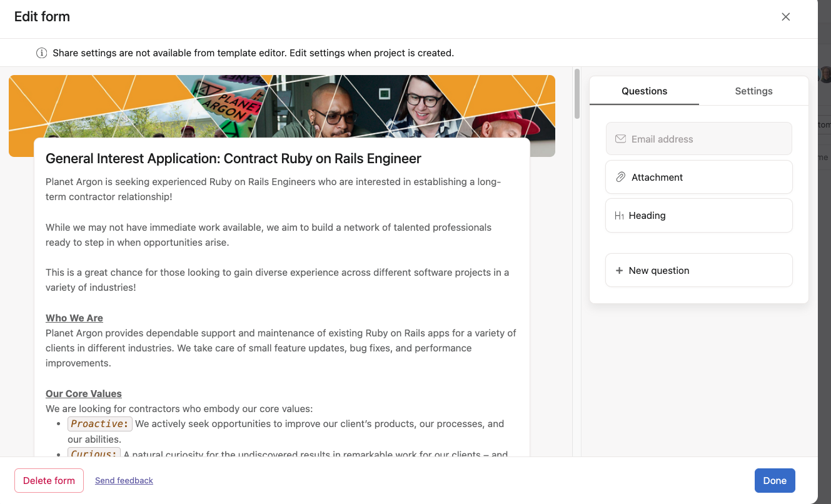Screen dimensions: 831x504
Task: Click the blue Done button
Action: pos(775,480)
